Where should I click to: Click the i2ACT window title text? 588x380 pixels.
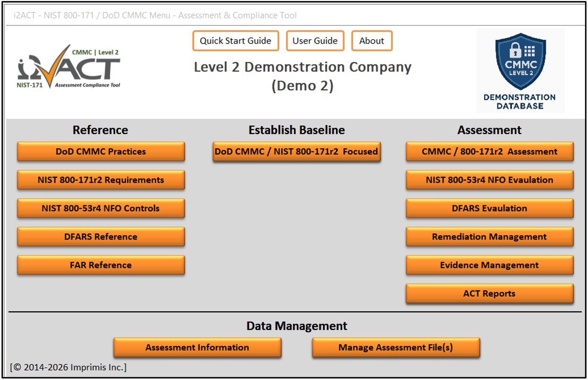pos(156,15)
